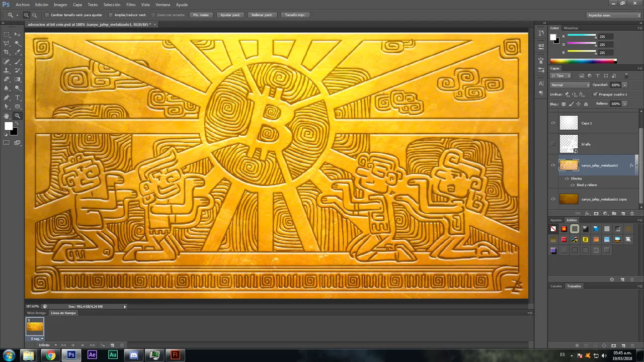
Task: Select timeline frame 1 thumbnail
Action: (x=35, y=327)
